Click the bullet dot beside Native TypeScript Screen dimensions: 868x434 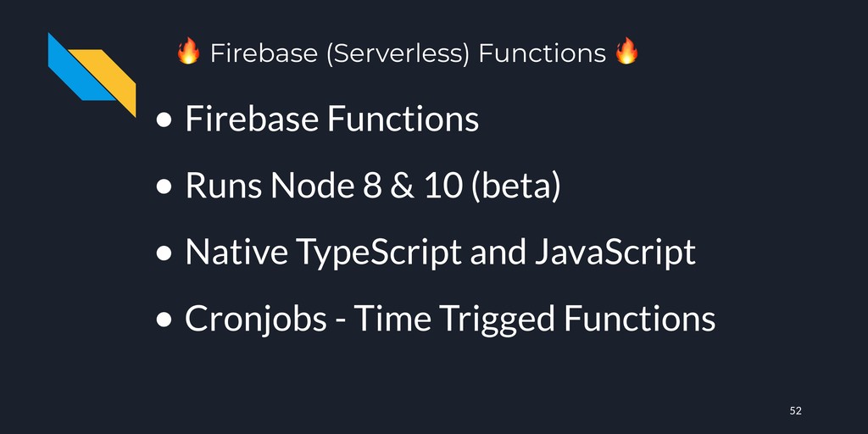click(x=164, y=253)
